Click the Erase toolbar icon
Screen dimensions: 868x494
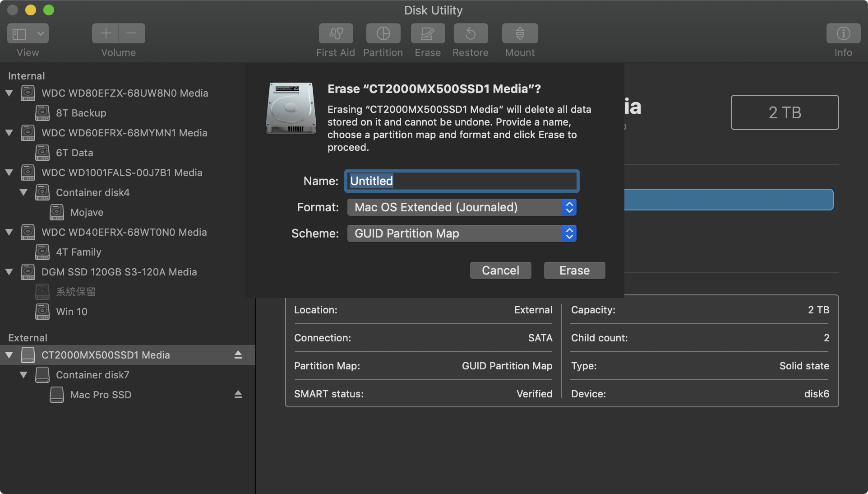pos(427,33)
